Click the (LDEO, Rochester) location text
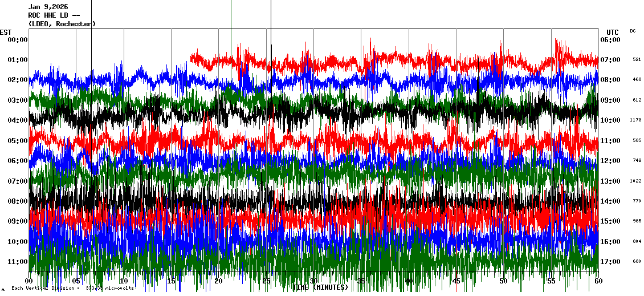The height and width of the screenshot is (296, 644). [x=62, y=24]
